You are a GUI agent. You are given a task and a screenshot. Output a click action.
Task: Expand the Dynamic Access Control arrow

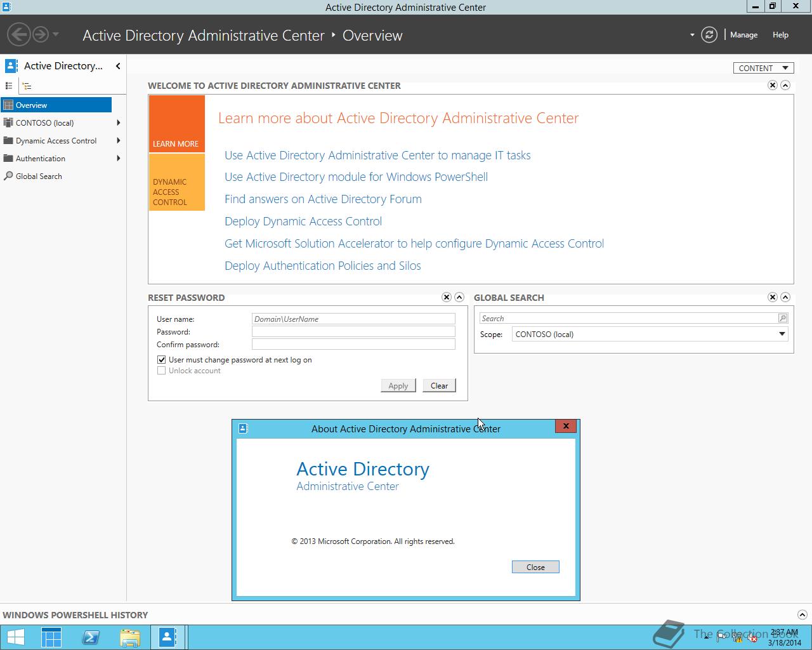(x=119, y=141)
